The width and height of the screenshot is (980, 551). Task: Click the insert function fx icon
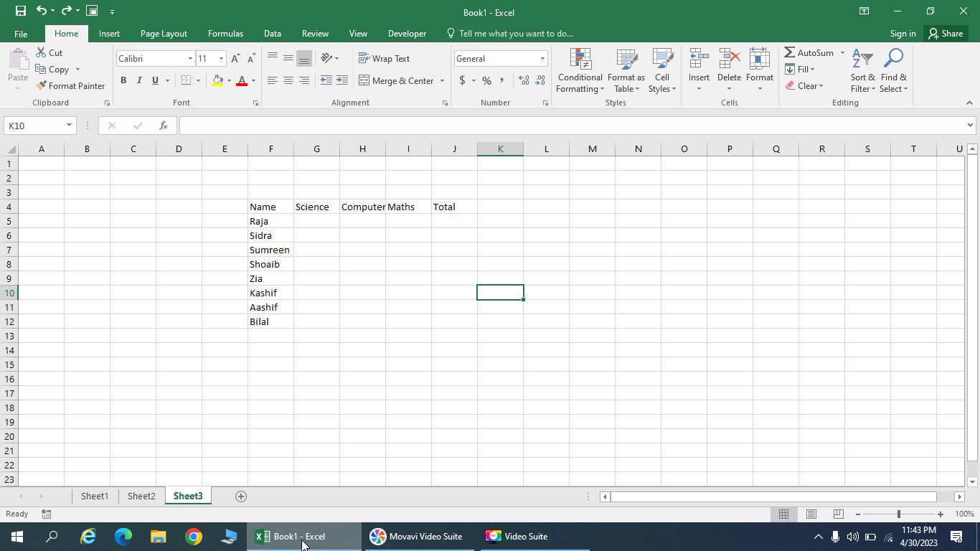164,126
